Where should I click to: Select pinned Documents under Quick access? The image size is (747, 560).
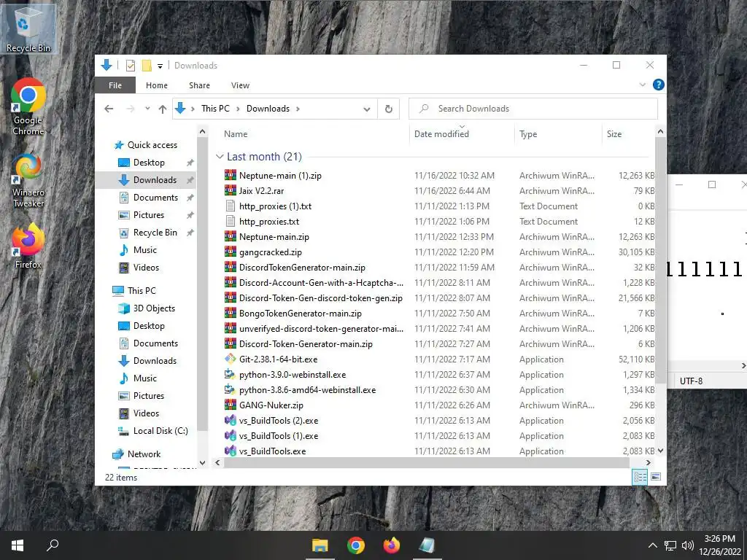(x=155, y=197)
